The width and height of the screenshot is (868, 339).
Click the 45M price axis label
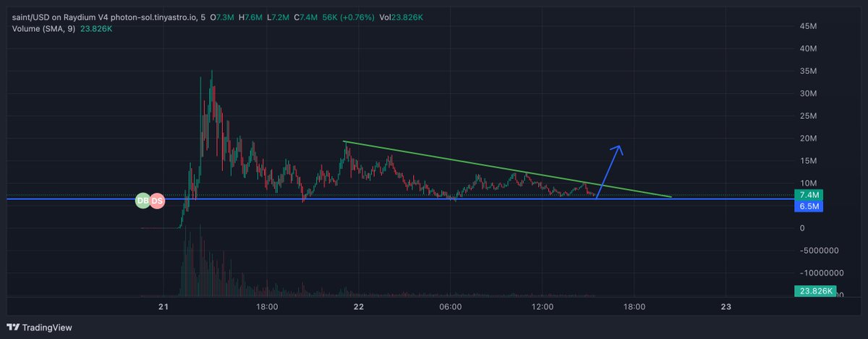coord(808,27)
